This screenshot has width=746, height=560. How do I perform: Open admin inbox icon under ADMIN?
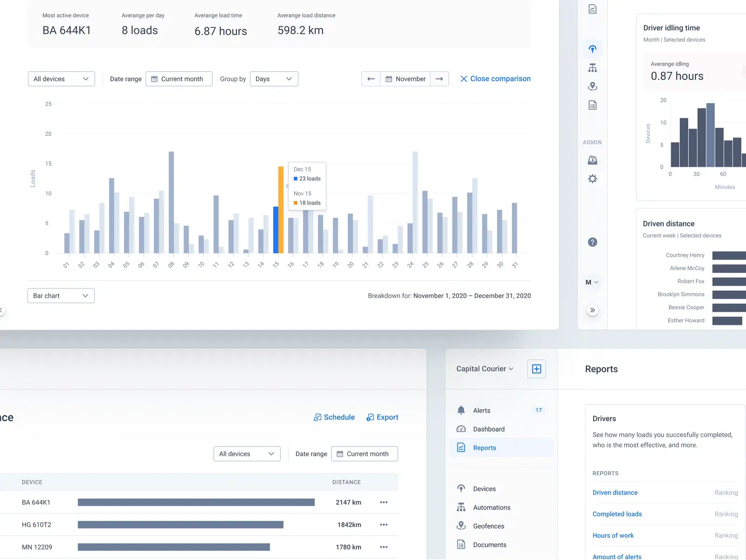coord(592,160)
